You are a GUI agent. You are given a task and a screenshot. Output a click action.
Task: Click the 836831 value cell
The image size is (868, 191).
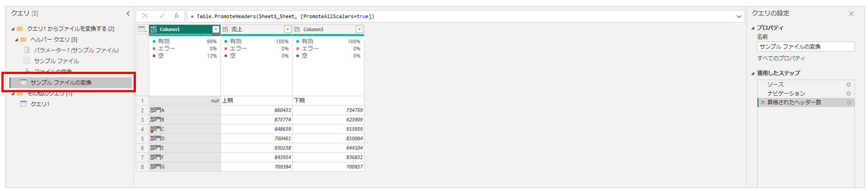pyautogui.click(x=328, y=157)
